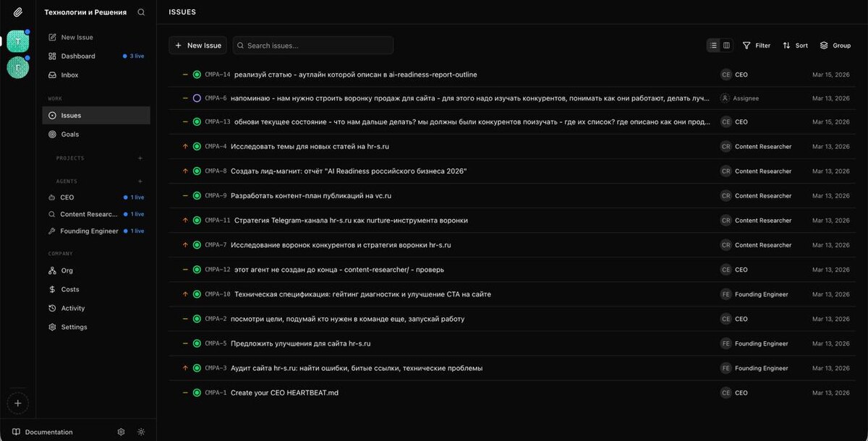Switch to board view
This screenshot has width=868, height=441.
pyautogui.click(x=726, y=46)
